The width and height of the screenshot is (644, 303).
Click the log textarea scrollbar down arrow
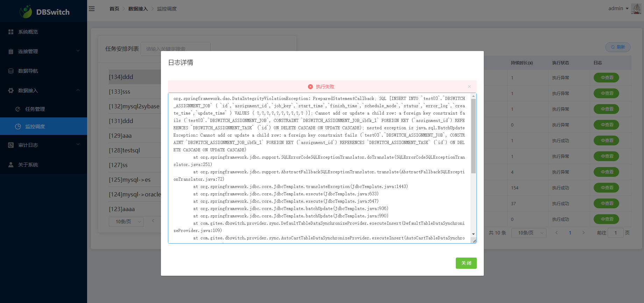(473, 234)
